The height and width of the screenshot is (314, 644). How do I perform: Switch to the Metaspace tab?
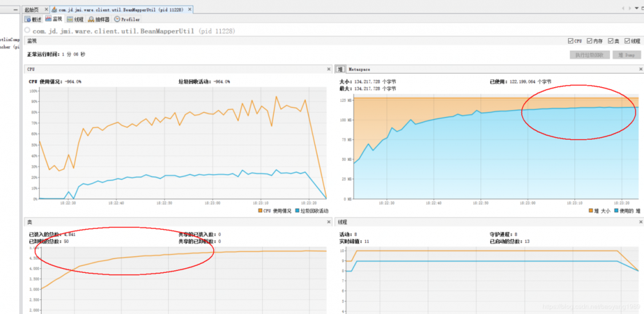pos(359,69)
